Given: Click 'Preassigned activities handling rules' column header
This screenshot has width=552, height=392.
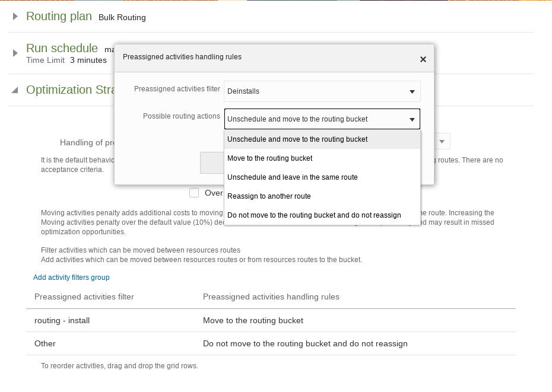Looking at the screenshot, I should 271,297.
